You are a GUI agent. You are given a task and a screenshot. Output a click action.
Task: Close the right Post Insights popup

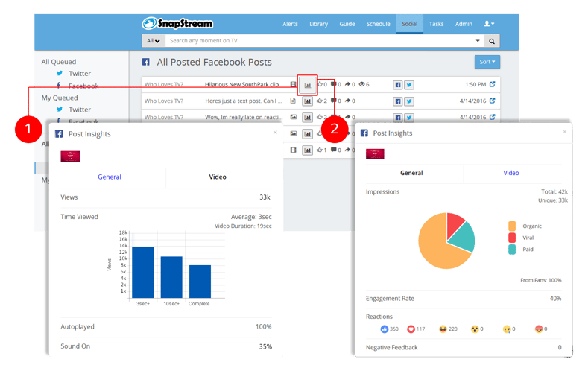coord(564,132)
